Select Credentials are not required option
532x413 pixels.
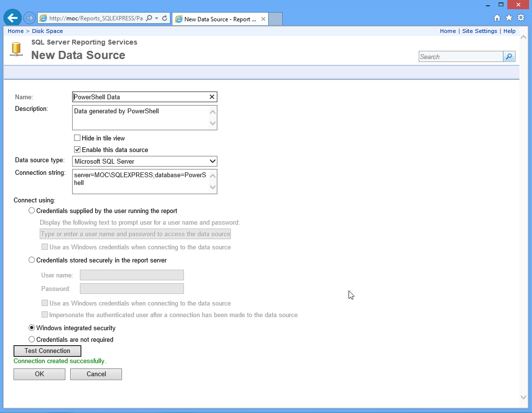tap(32, 339)
